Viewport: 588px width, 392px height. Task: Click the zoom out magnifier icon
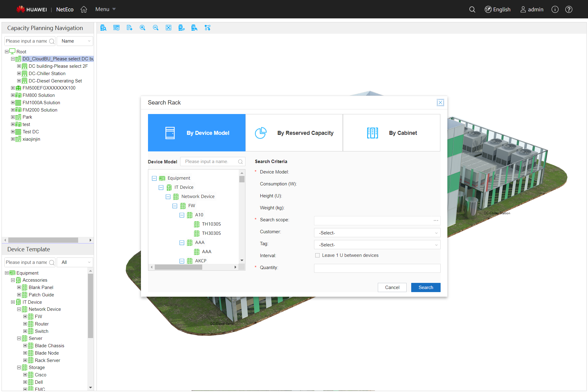point(156,28)
